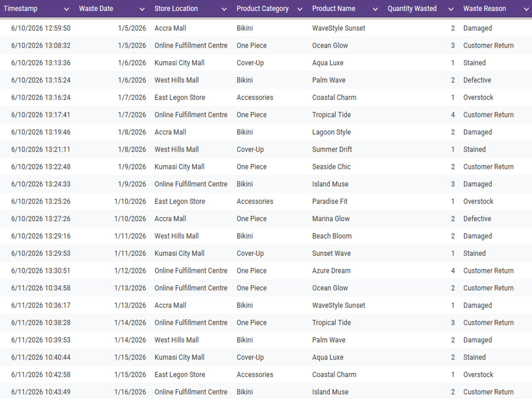532x399 pixels.
Task: Click One Piece in the 10:38:28 row
Action: [252, 322]
